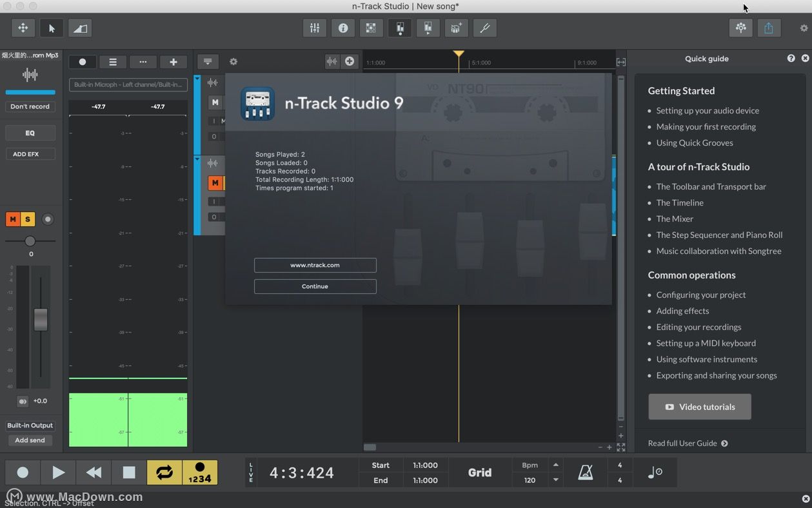Start playback with Play button
The height and width of the screenshot is (508, 812).
pyautogui.click(x=58, y=473)
